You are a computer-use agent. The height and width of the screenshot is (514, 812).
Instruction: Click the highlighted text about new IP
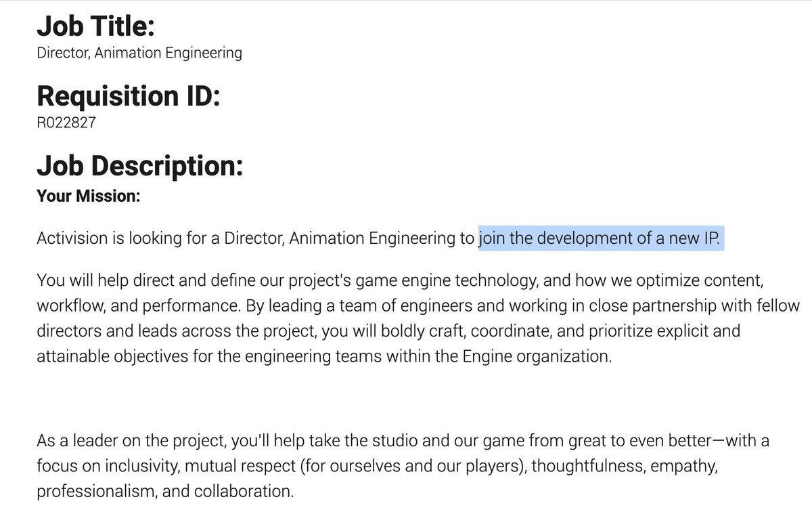601,238
